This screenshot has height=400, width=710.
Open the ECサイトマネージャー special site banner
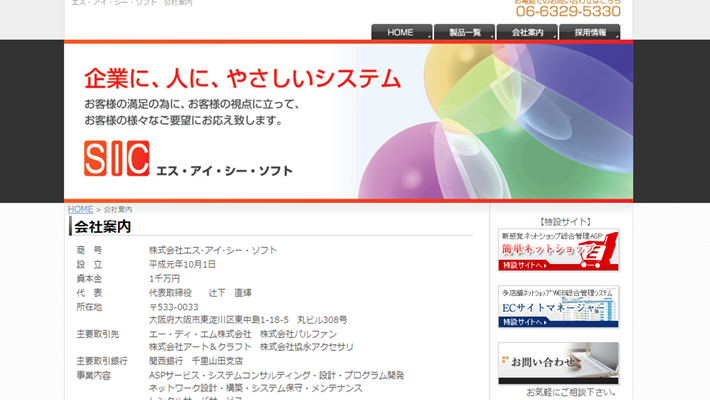point(558,307)
